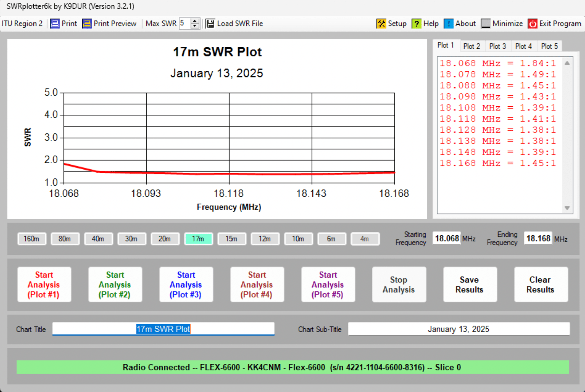Click the Stop Analysis button

[x=399, y=284]
